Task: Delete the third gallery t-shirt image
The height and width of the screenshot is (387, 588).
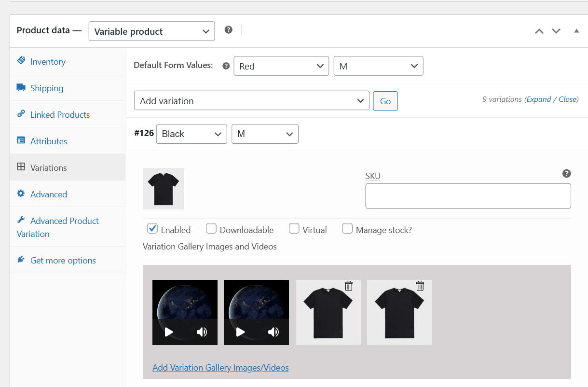Action: [x=349, y=286]
